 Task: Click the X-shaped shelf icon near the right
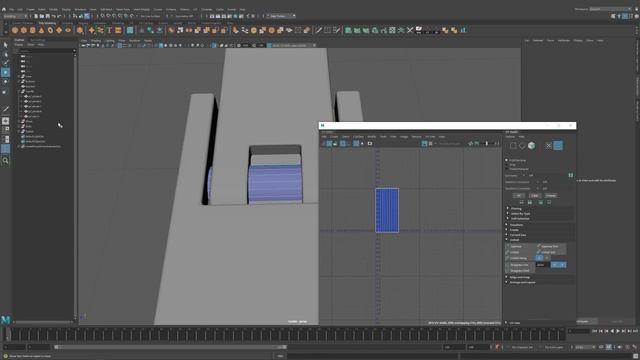pos(410,30)
